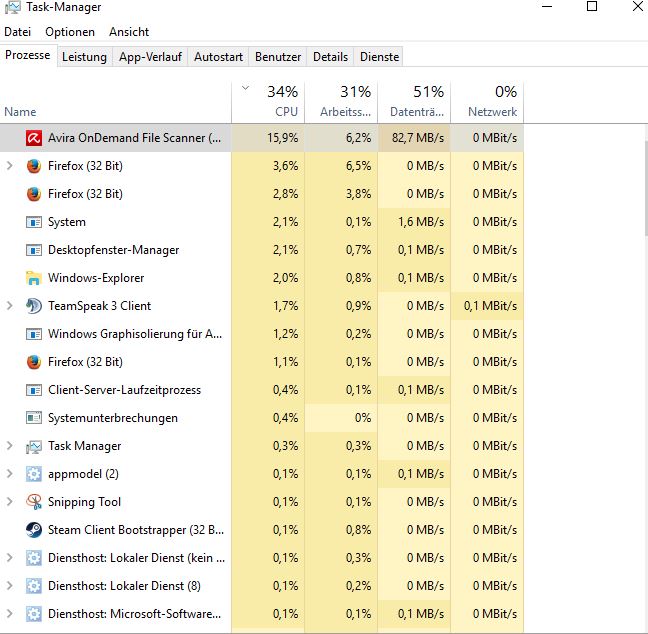Expand the Snipping Tool process
The height and width of the screenshot is (634, 648).
point(10,502)
